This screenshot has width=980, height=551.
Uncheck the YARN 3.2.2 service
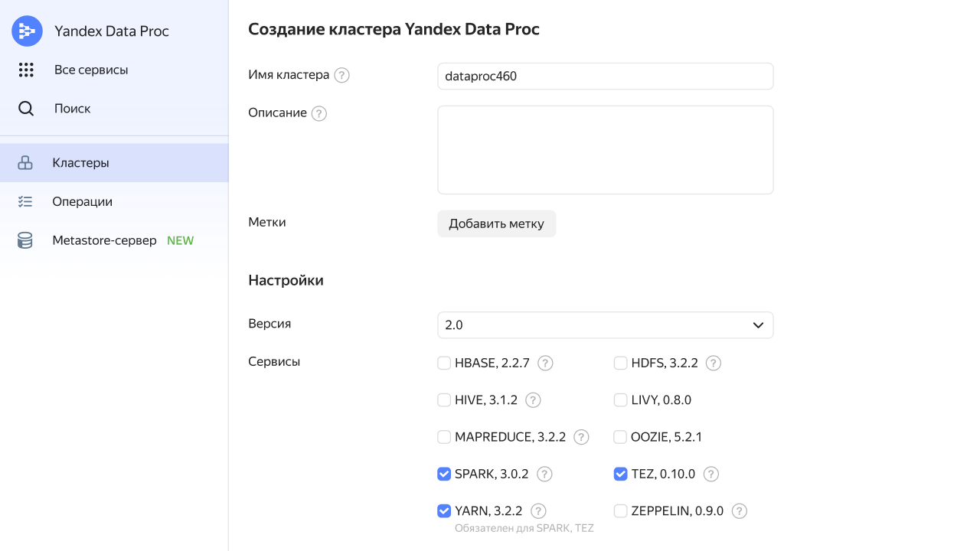[x=444, y=510]
